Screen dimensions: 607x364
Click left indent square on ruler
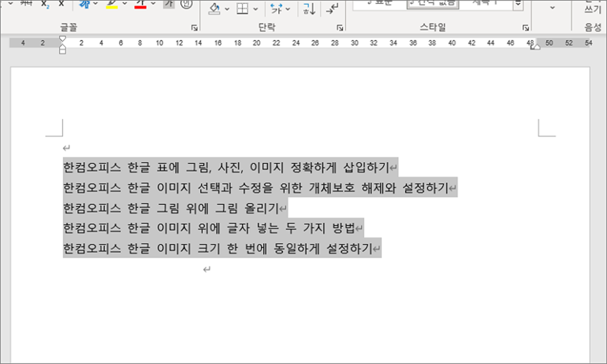pyautogui.click(x=62, y=50)
